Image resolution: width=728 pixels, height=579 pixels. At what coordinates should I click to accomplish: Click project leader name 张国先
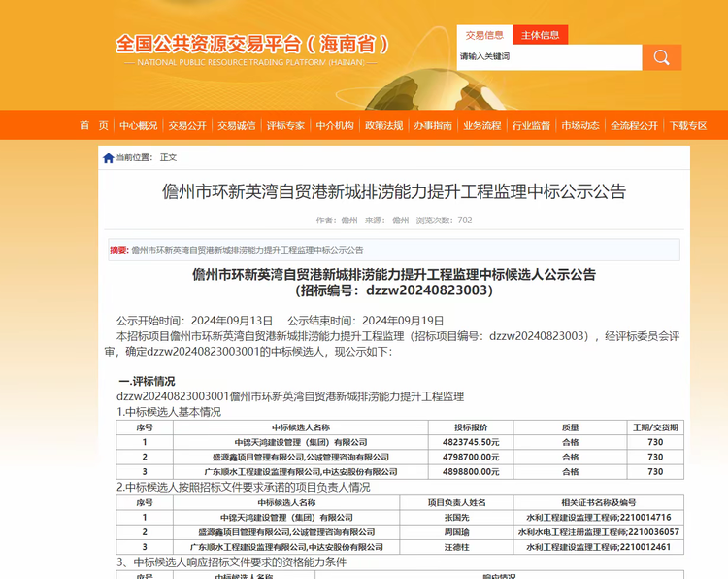[x=456, y=518]
